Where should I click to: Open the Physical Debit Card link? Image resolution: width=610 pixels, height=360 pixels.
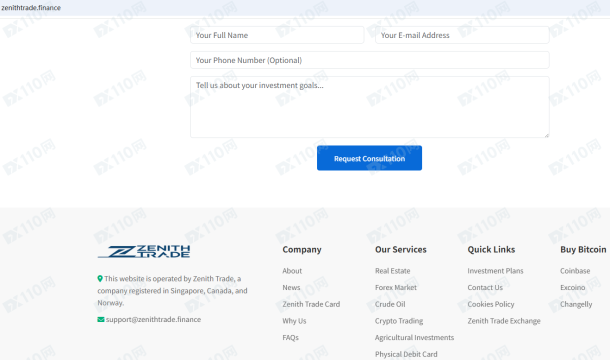click(x=406, y=354)
